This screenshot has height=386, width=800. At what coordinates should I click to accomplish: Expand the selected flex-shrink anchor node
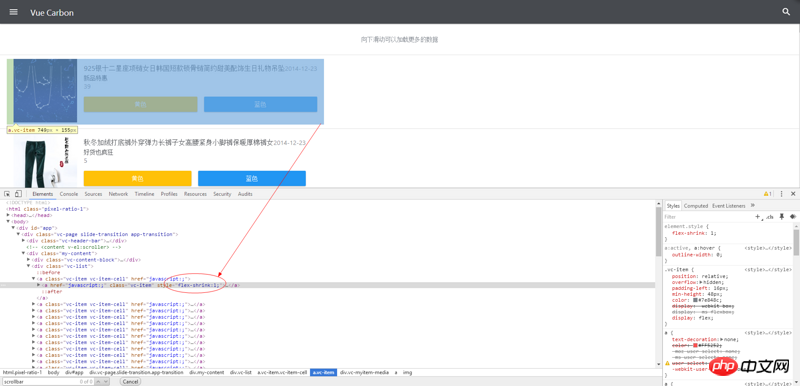39,285
